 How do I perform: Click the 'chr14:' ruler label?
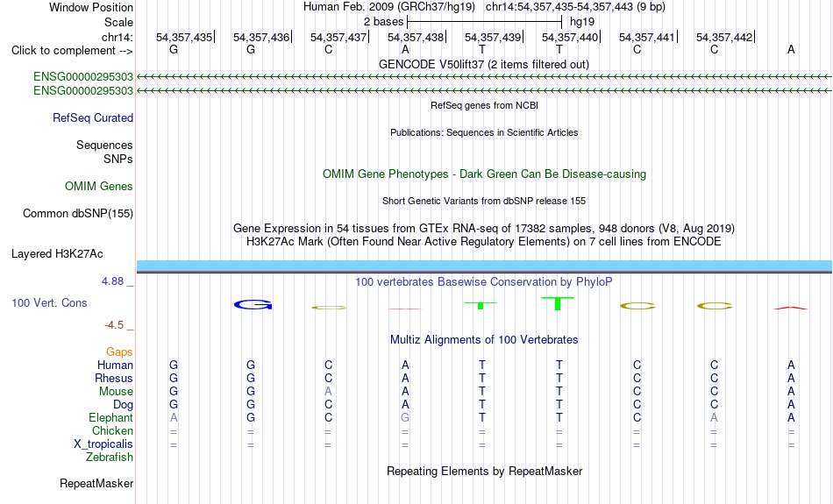pyautogui.click(x=117, y=37)
